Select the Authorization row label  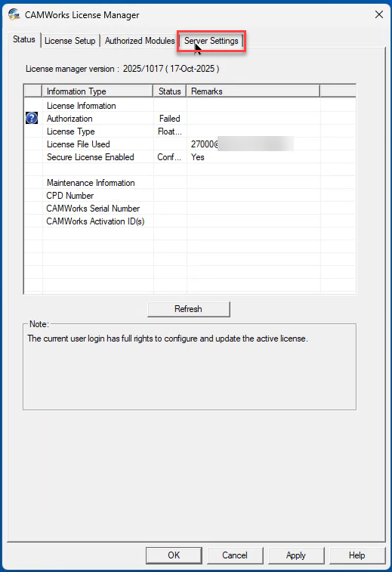[x=69, y=119]
